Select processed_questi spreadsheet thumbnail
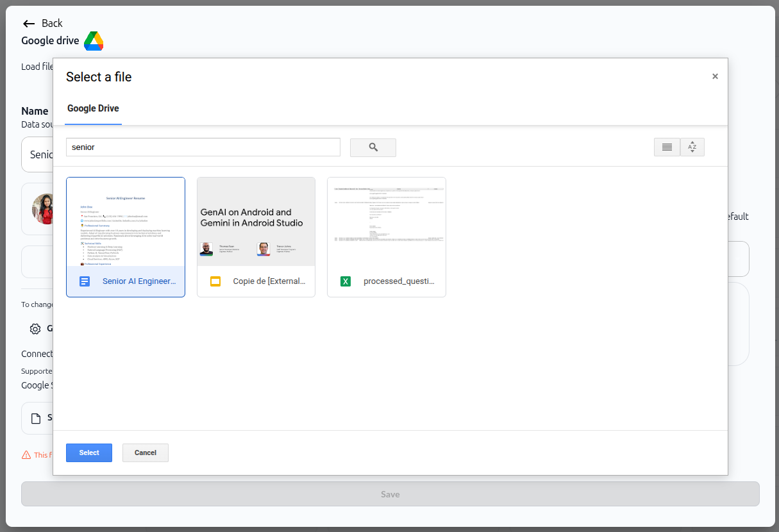779x532 pixels. pyautogui.click(x=387, y=222)
